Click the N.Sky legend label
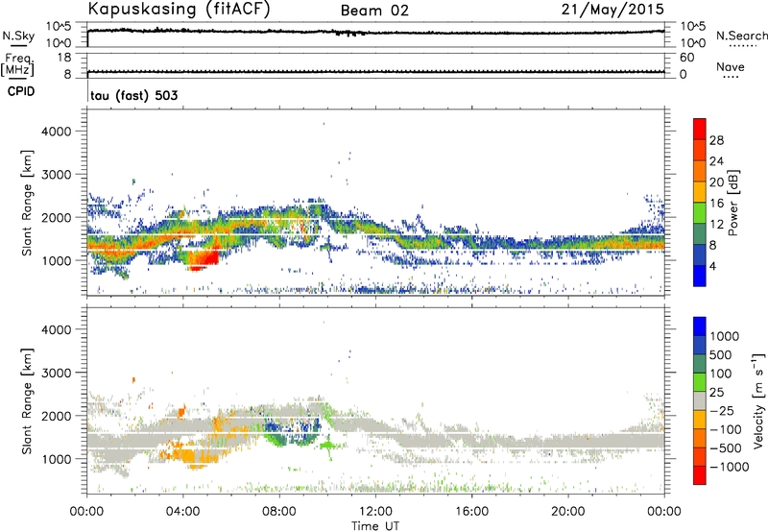This screenshot has height=532, width=768. (x=18, y=36)
